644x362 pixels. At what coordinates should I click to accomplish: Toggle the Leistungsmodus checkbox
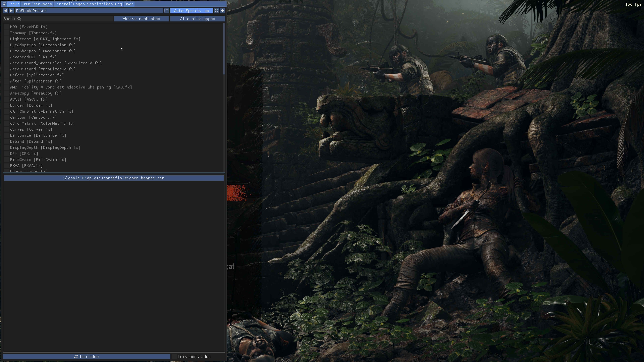tap(174, 356)
